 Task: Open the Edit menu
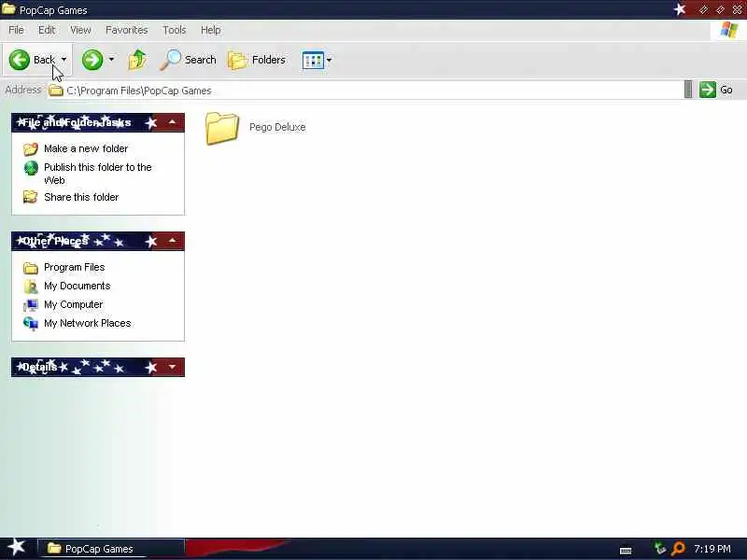coord(47,30)
